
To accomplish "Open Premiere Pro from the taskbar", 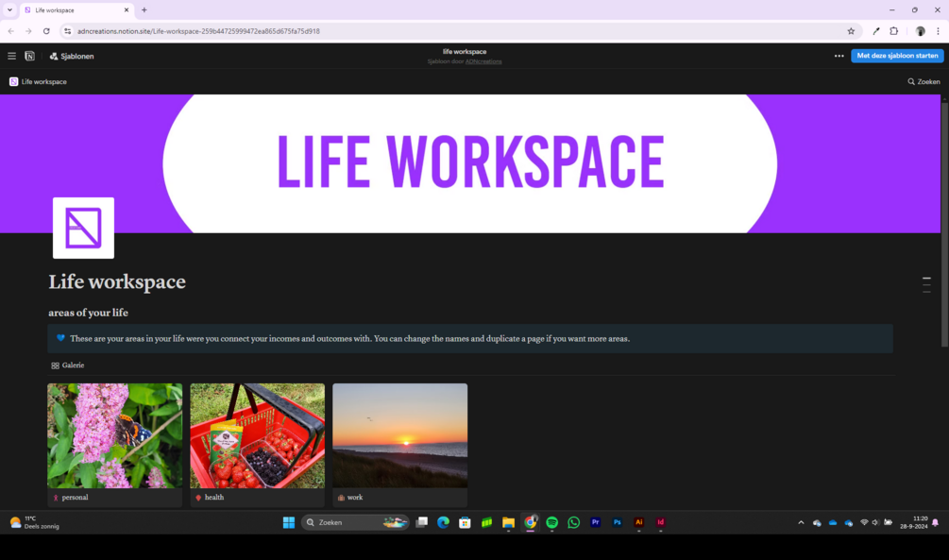I will [x=596, y=522].
